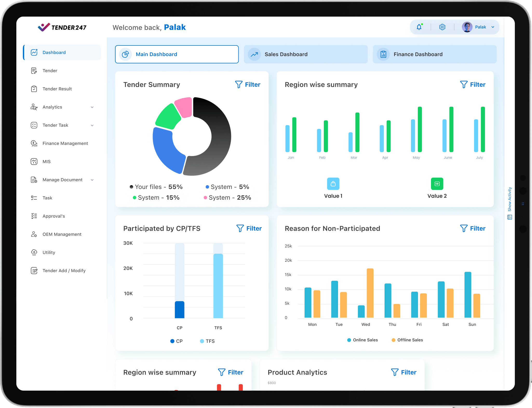Click the Tender Result clipboard icon
Image resolution: width=532 pixels, height=408 pixels.
[34, 89]
